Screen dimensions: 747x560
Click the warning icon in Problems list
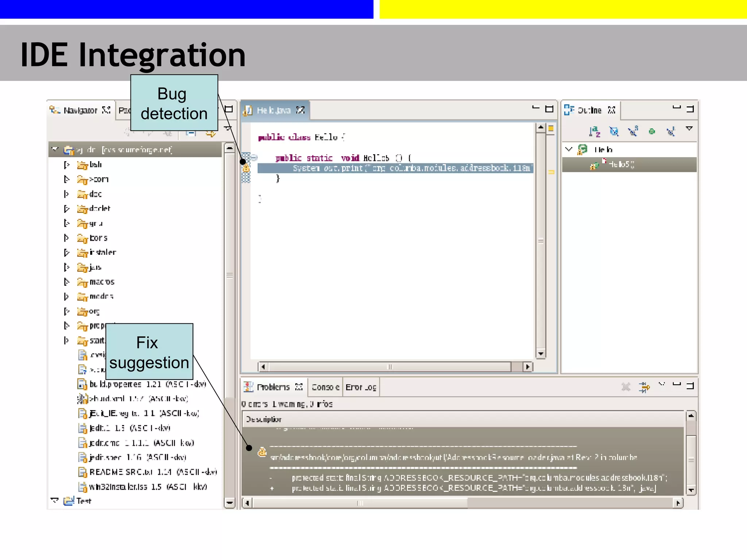262,452
